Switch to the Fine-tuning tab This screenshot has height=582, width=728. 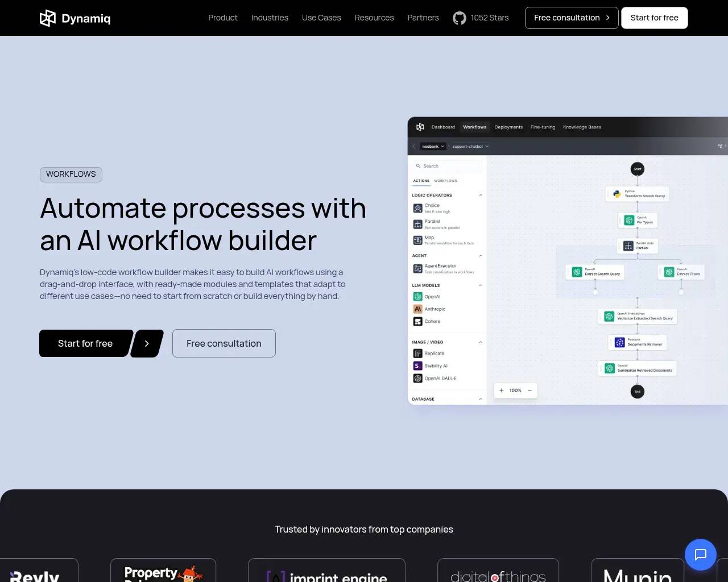point(543,127)
